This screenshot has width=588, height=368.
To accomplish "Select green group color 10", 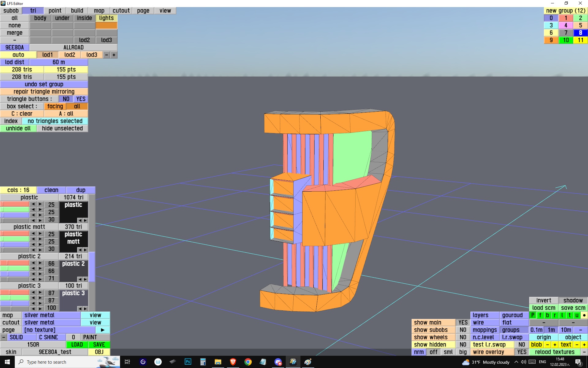I will coord(566,40).
